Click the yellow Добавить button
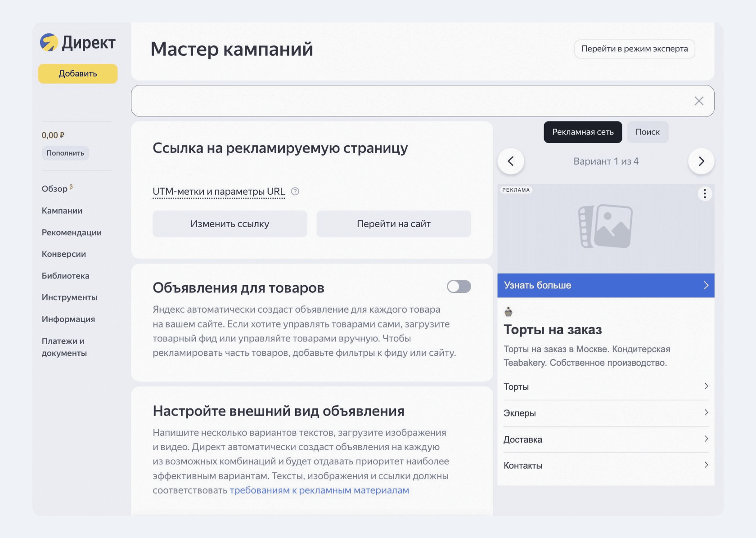Viewport: 756px width, 538px height. coord(78,73)
